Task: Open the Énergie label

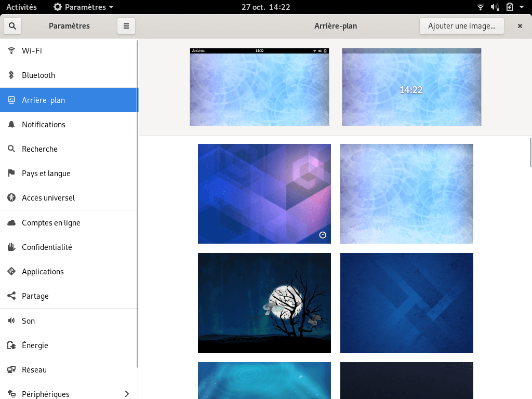Action: pyautogui.click(x=35, y=345)
